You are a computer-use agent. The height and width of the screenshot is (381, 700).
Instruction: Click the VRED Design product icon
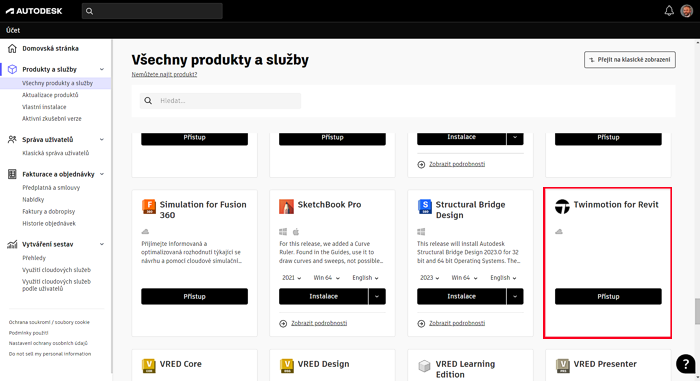pyautogui.click(x=286, y=366)
